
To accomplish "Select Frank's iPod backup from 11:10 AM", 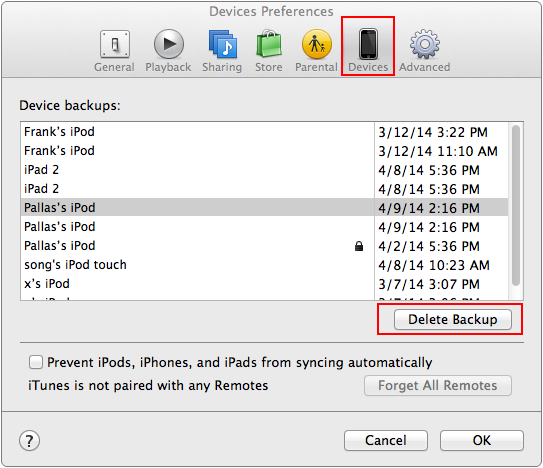I will point(264,151).
